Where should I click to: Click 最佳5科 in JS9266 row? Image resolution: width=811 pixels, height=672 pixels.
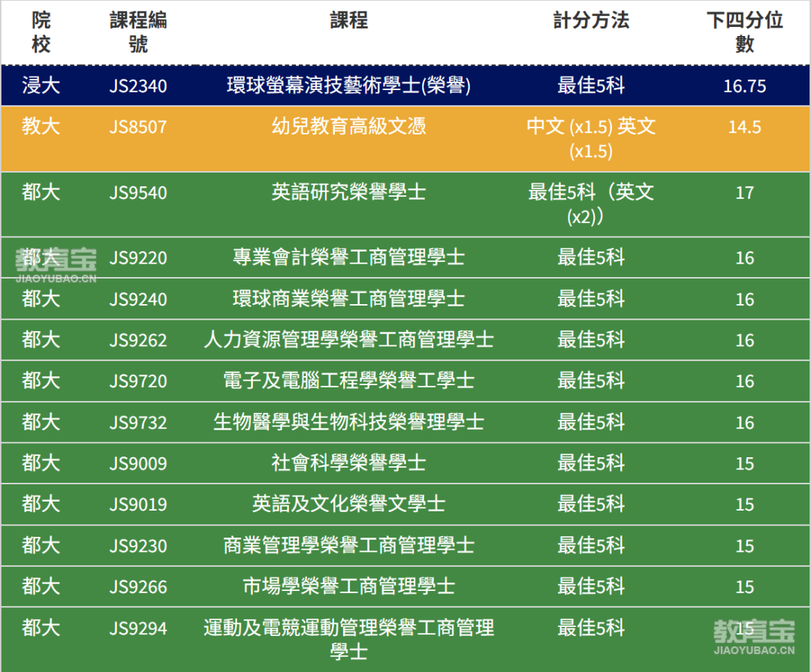(591, 586)
